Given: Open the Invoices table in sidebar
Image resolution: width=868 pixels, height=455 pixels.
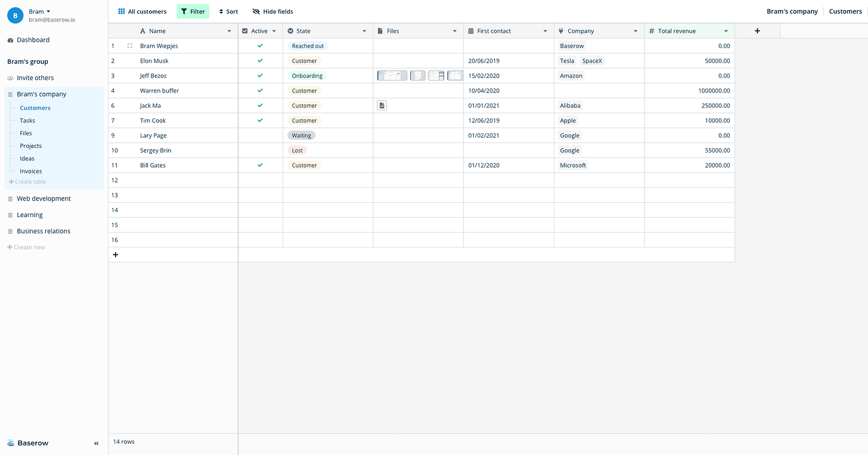Looking at the screenshot, I should pyautogui.click(x=31, y=171).
